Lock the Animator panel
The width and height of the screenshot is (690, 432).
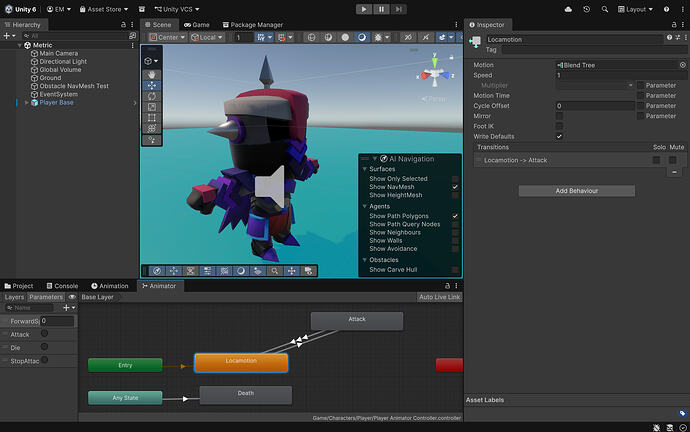coord(448,286)
